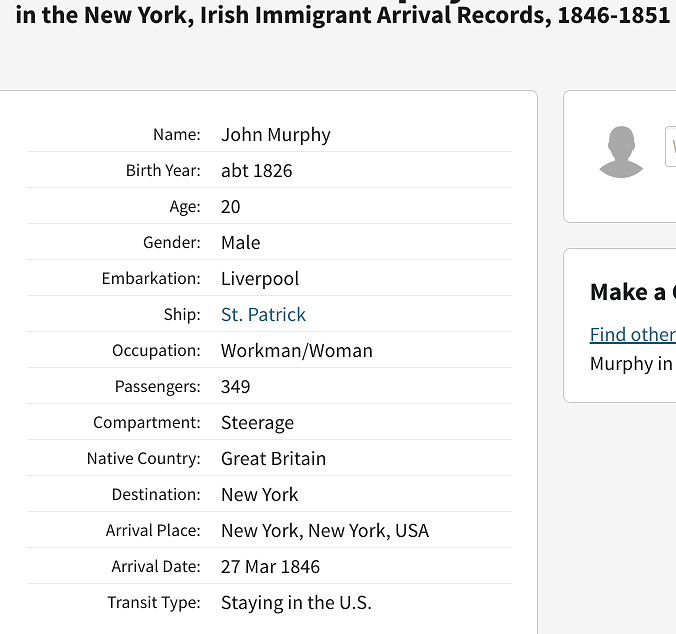Viewport: 676px width, 634px height.
Task: Open the St. Patrick ship link
Action: pos(263,315)
